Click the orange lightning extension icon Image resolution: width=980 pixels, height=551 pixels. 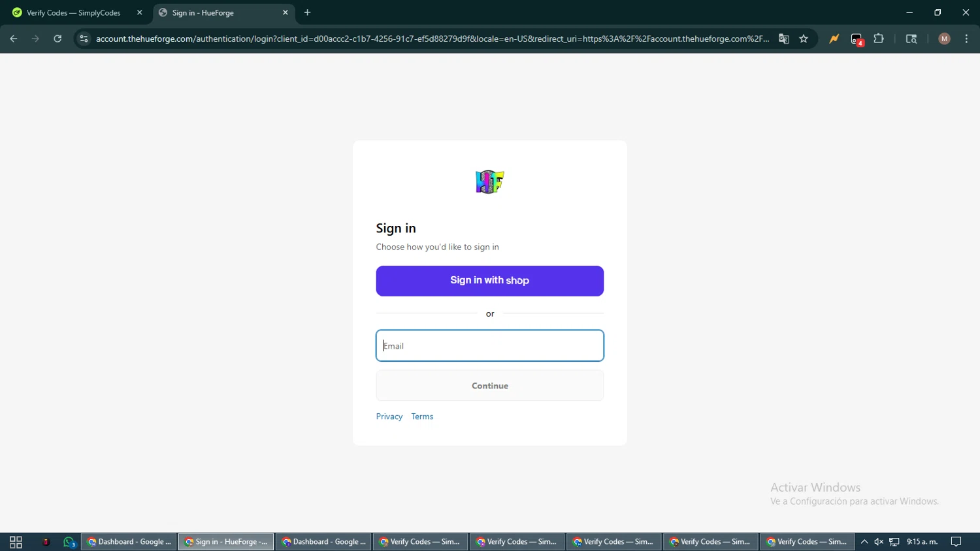coord(834,39)
